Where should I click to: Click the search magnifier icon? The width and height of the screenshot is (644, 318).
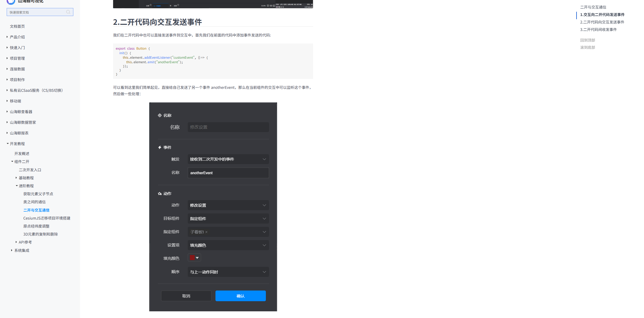point(68,12)
